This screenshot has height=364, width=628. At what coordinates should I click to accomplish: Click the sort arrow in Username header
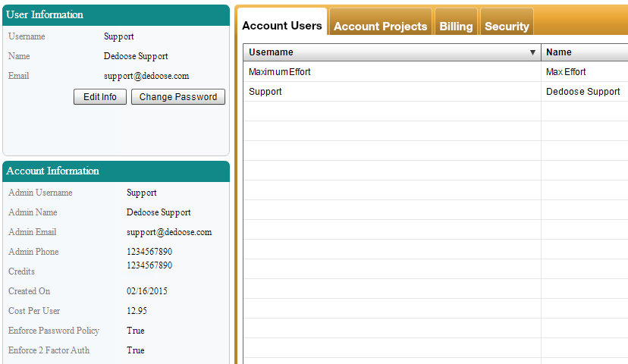tap(532, 52)
